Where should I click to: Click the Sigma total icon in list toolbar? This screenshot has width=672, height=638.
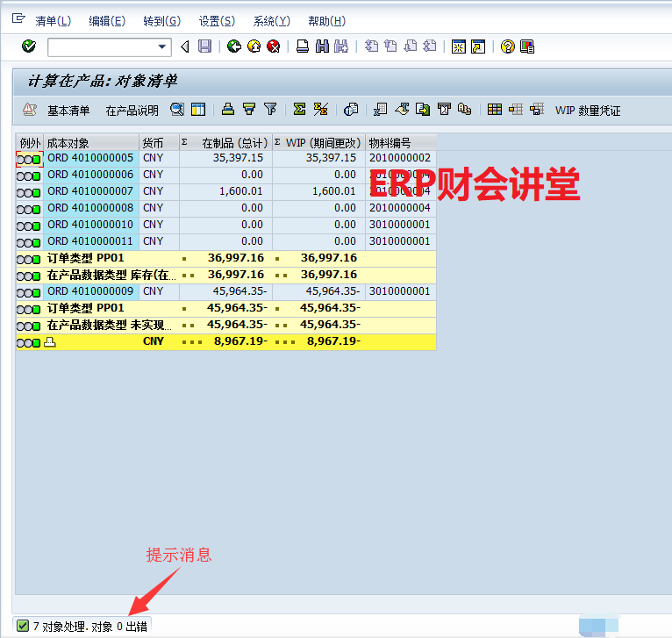(299, 110)
